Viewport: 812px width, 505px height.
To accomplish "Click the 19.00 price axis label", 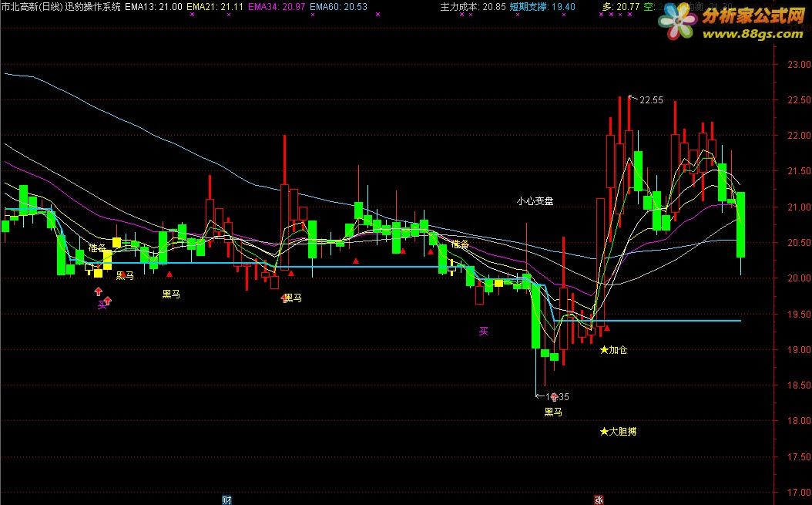I will (x=799, y=350).
